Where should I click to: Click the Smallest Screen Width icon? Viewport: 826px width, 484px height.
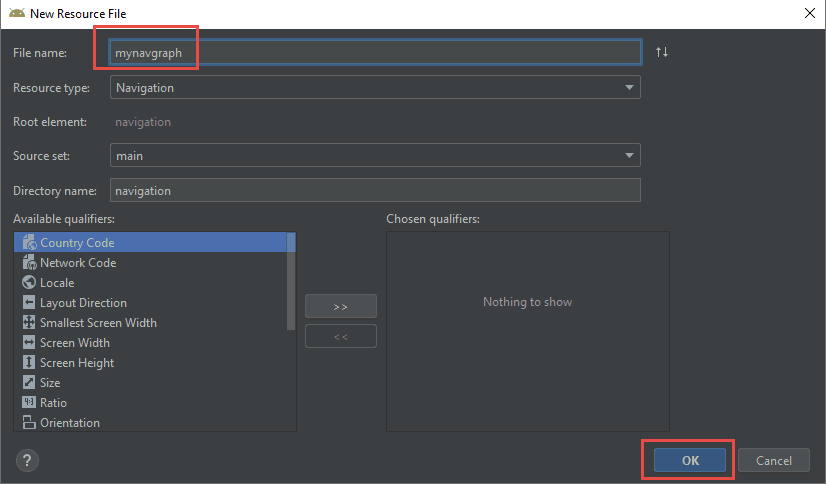tap(28, 323)
